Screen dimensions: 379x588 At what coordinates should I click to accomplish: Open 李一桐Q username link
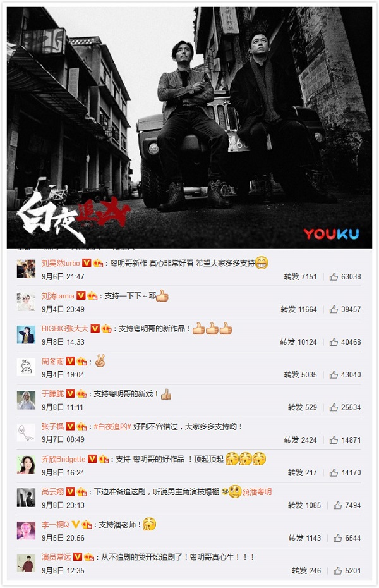click(55, 524)
